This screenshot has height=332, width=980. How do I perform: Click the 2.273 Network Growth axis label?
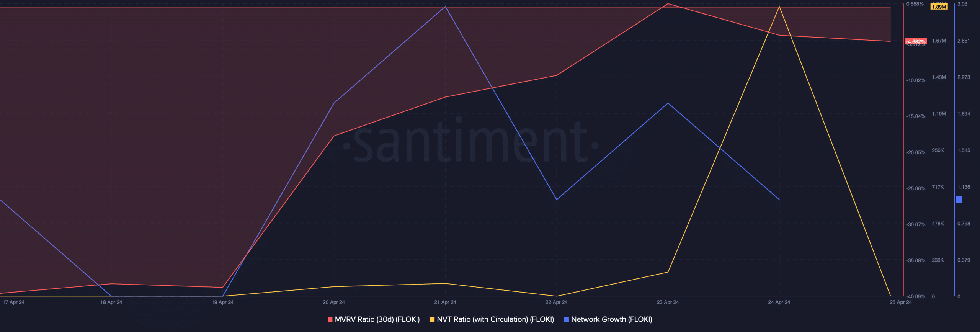(x=964, y=77)
